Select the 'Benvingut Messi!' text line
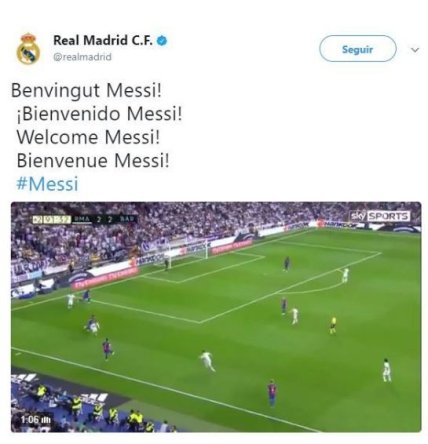428x444 pixels. (86, 90)
